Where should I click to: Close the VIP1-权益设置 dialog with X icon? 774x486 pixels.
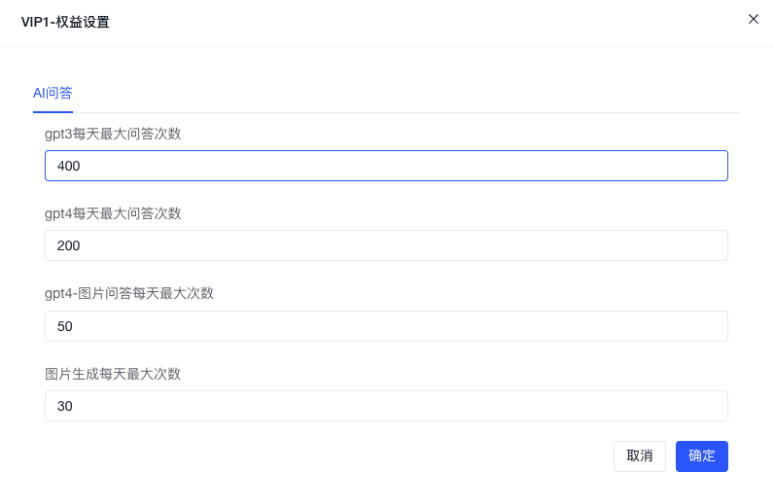(753, 19)
